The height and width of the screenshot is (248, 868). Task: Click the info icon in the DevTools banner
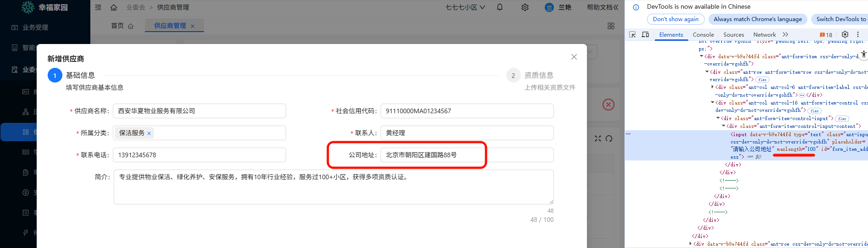636,7
